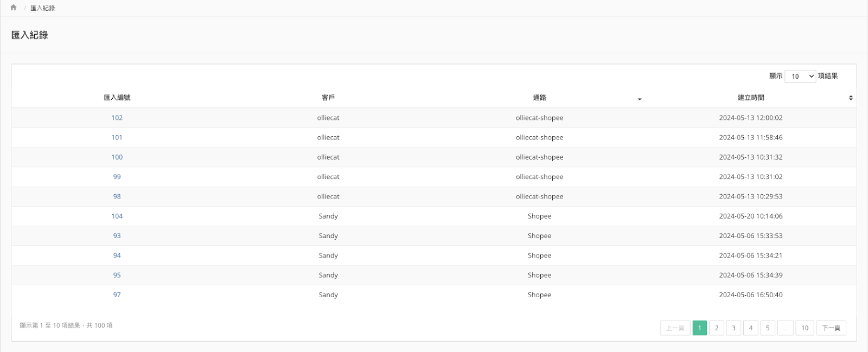Click the 通路 column header label
Viewport: 868px width, 352px height.
coord(539,98)
